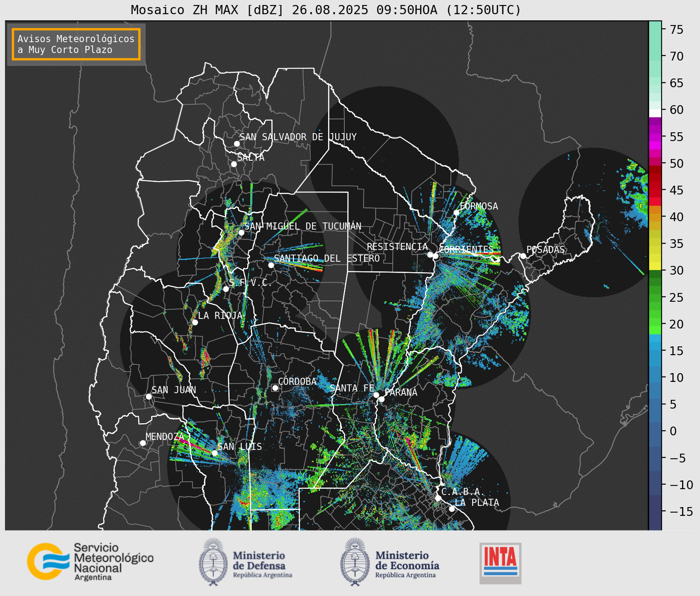This screenshot has width=700, height=596.
Task: Click the S.F.V.C. city marker
Action: coord(226,289)
